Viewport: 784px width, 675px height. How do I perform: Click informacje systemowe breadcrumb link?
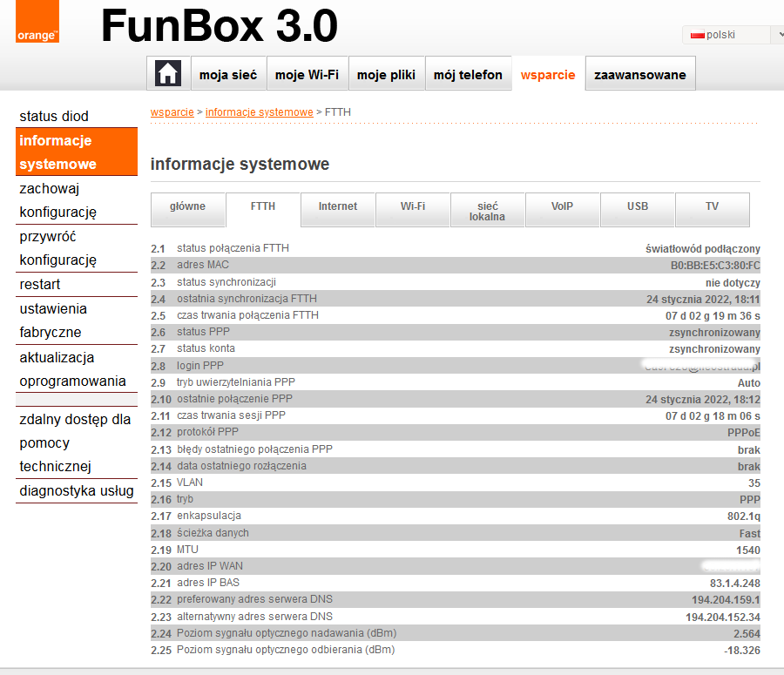259,112
